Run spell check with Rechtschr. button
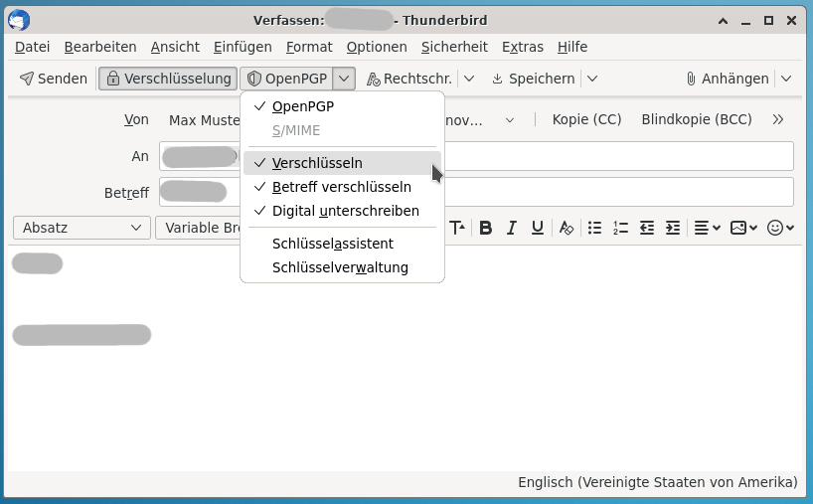 (409, 79)
